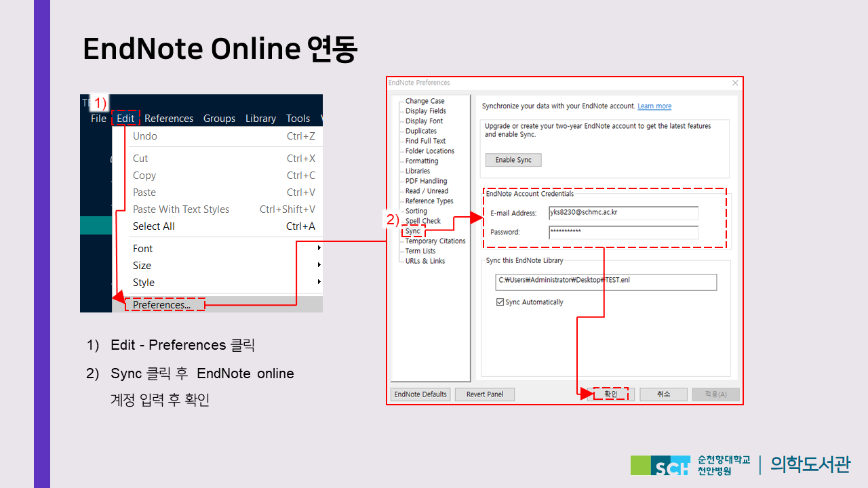The height and width of the screenshot is (488, 868).
Task: Select Display Fields in preferences tree
Action: click(426, 111)
